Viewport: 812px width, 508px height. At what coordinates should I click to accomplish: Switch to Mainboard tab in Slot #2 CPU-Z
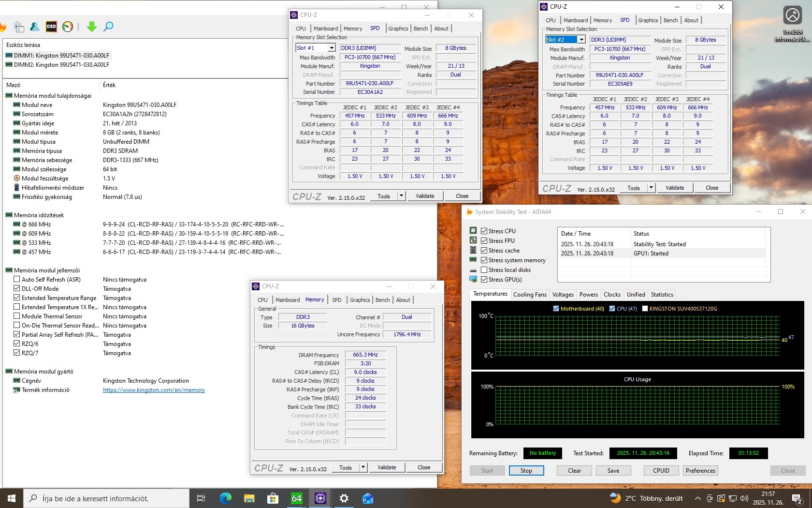(575, 20)
